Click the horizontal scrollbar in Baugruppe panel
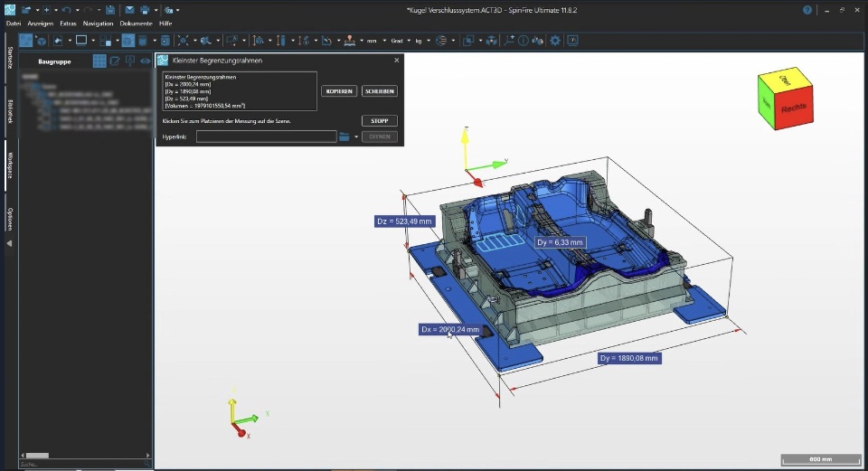 pyautogui.click(x=38, y=456)
